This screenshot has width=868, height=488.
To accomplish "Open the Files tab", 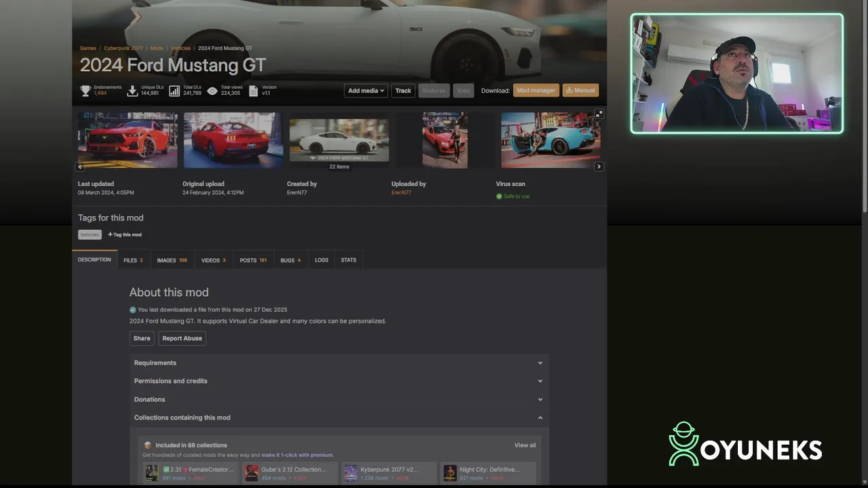I will tap(133, 260).
